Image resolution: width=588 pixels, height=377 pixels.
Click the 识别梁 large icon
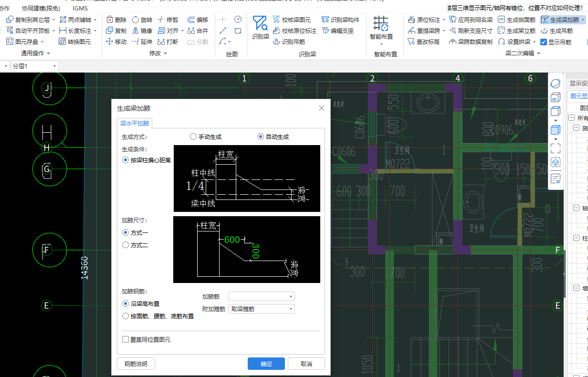click(x=261, y=28)
